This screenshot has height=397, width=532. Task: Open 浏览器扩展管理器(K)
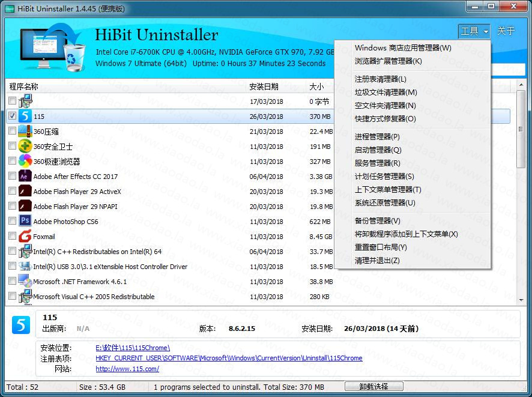point(388,61)
